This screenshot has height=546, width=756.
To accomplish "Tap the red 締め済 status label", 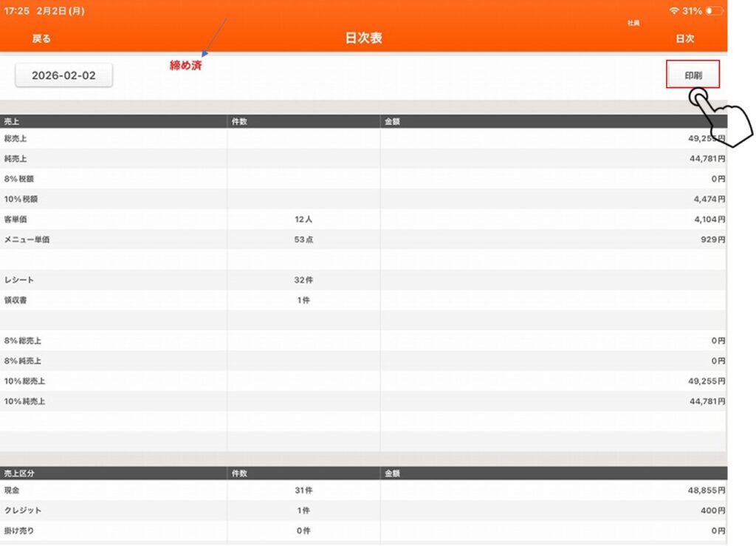I will click(x=186, y=66).
